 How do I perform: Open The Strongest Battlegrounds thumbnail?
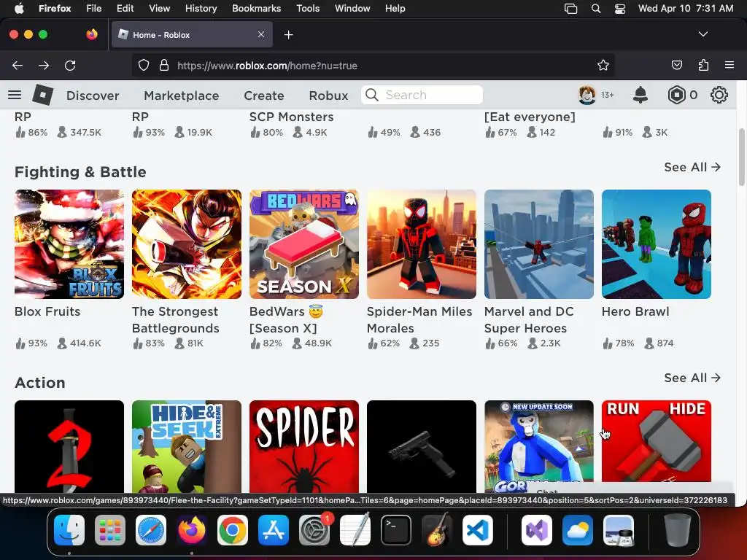coord(186,244)
